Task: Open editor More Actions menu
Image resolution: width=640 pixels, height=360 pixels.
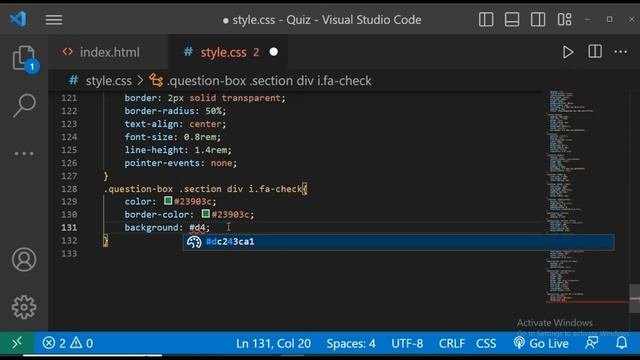Action: tap(620, 52)
